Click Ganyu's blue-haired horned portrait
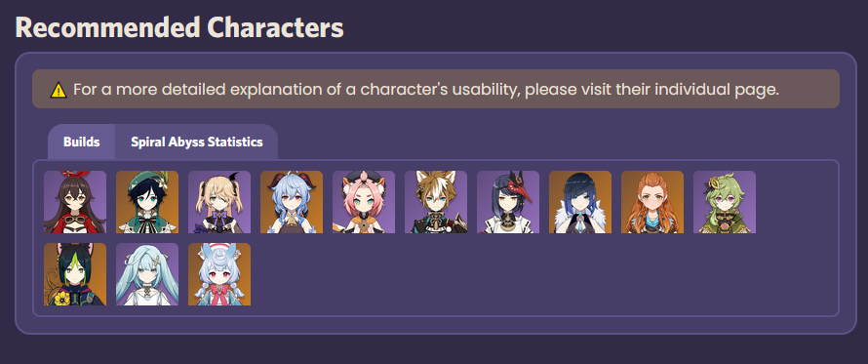 click(x=292, y=202)
